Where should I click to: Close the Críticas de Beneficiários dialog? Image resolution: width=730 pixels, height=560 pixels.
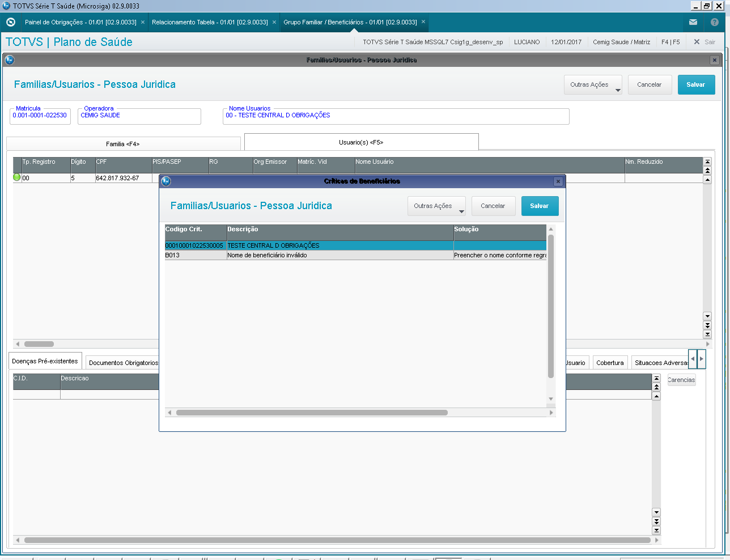558,181
